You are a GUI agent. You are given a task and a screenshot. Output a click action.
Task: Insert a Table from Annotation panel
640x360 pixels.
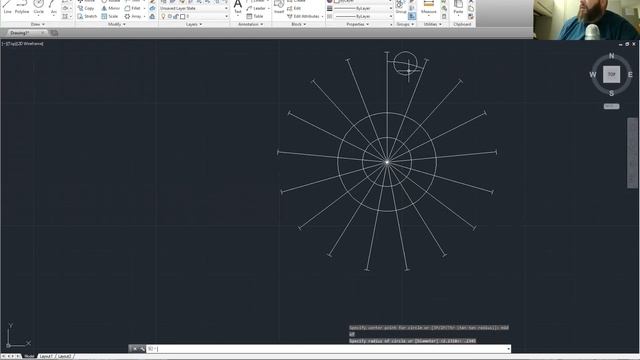255,16
